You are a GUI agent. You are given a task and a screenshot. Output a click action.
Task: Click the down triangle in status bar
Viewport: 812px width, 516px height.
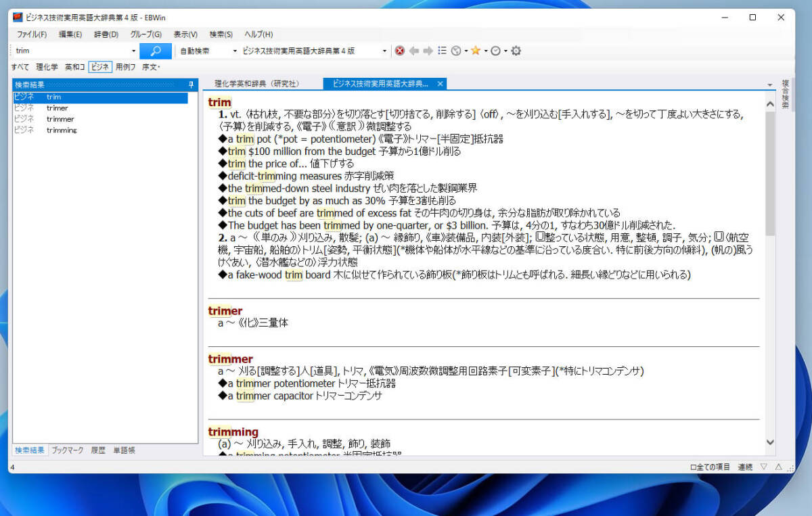[x=764, y=467]
